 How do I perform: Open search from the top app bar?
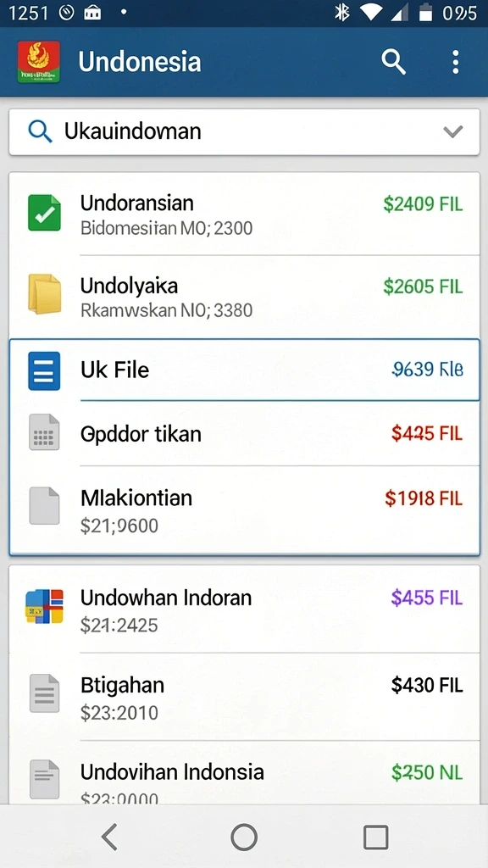[x=393, y=61]
